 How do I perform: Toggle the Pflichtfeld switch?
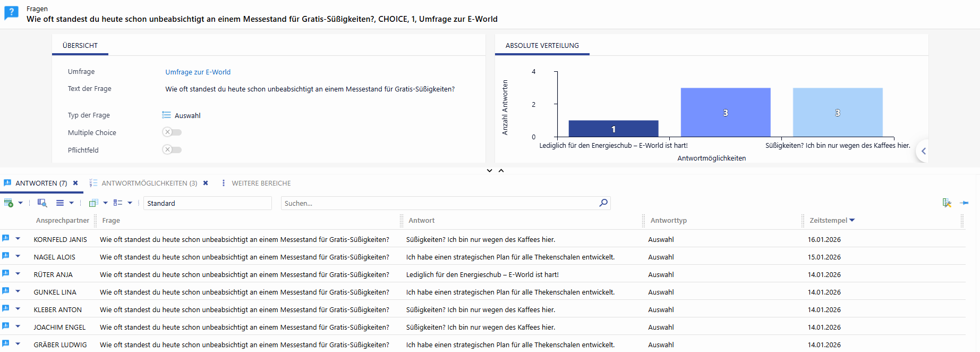pyautogui.click(x=172, y=150)
